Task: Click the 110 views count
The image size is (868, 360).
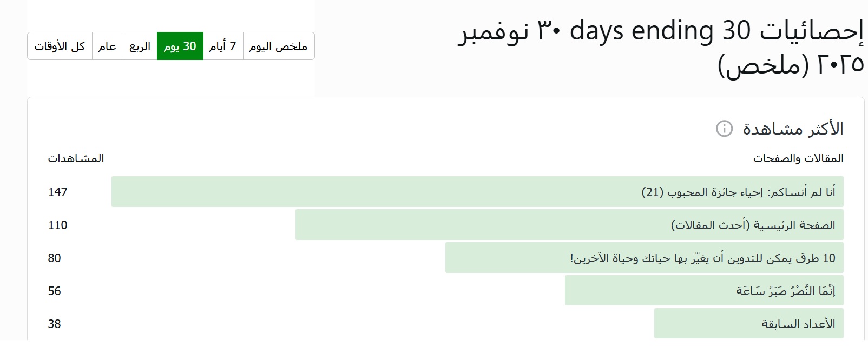Action: [58, 225]
